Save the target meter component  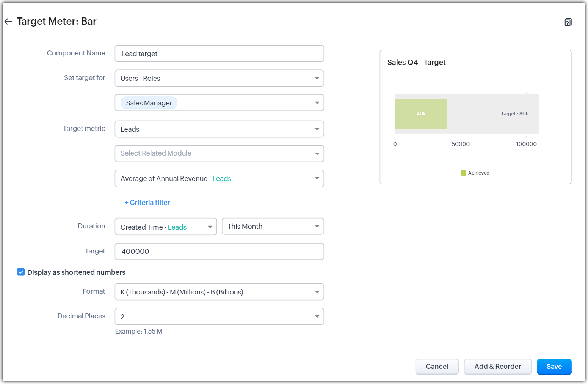[554, 367]
